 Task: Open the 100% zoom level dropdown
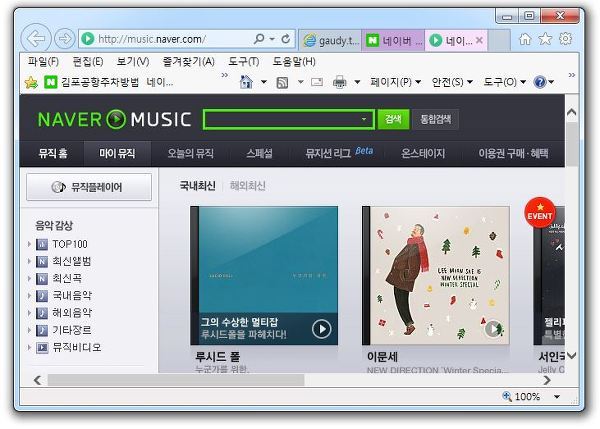557,397
